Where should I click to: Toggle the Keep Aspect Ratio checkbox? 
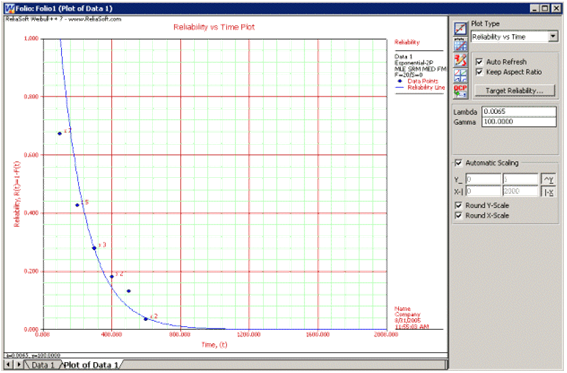click(479, 72)
